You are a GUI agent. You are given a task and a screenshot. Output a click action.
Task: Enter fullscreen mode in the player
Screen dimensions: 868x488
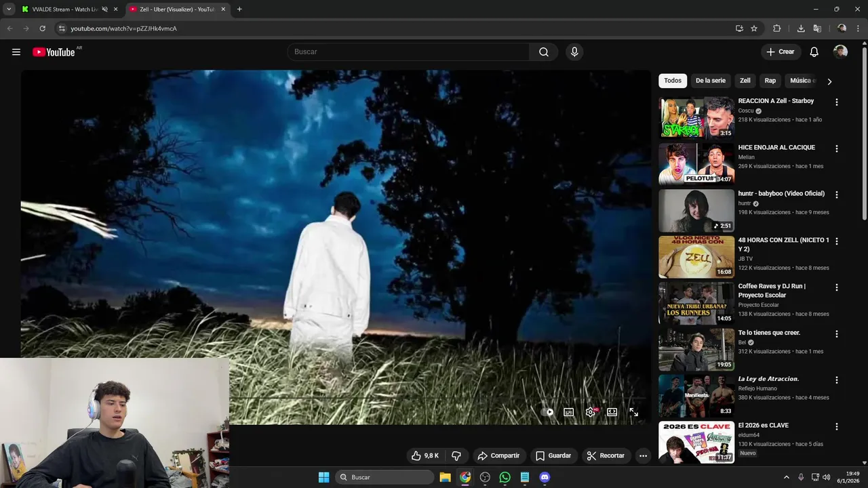pos(633,412)
